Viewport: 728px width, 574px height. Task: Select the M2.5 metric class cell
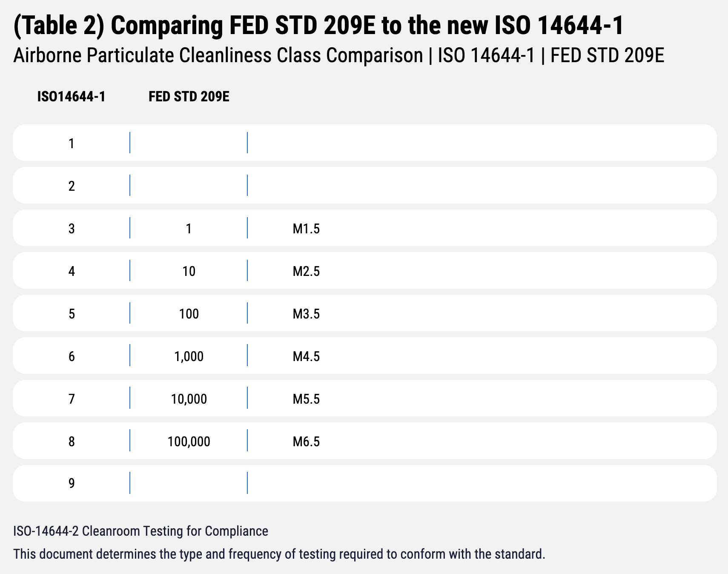(x=306, y=271)
